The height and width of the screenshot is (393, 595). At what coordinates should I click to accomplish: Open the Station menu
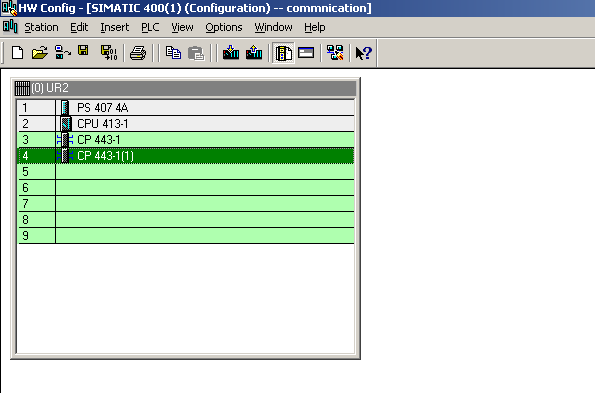(41, 27)
